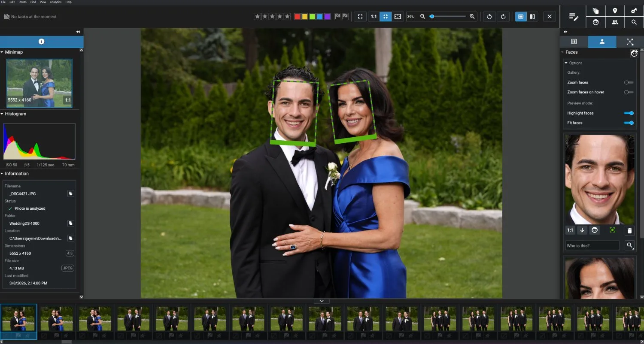Collapse the Histogram panel
Image resolution: width=644 pixels, height=344 pixels.
click(x=2, y=114)
